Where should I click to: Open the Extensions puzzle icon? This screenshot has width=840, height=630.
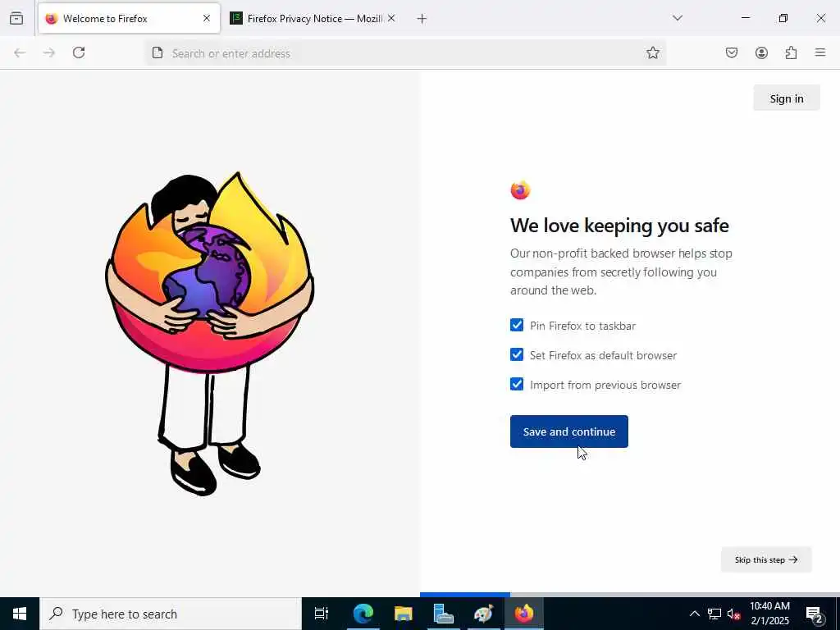tap(791, 52)
